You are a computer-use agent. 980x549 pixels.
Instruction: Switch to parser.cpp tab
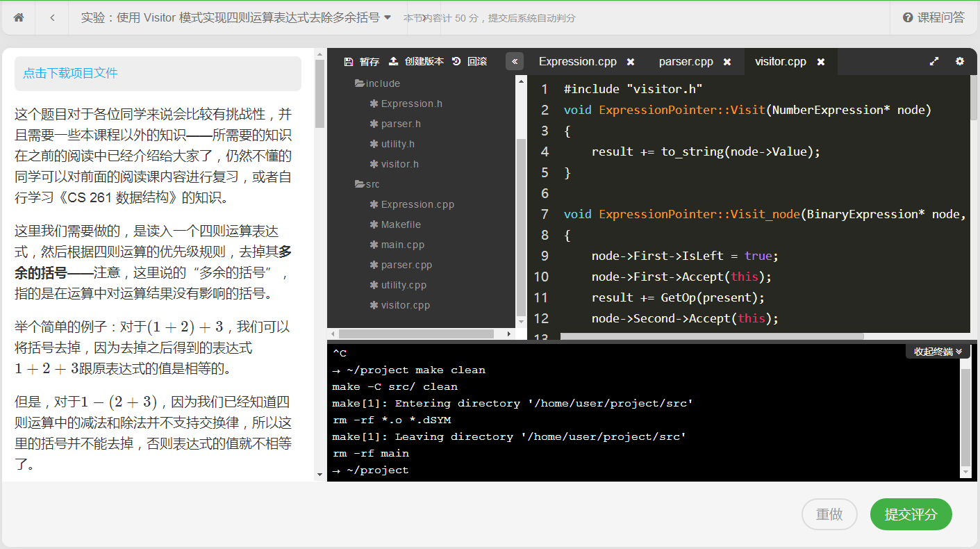[686, 61]
